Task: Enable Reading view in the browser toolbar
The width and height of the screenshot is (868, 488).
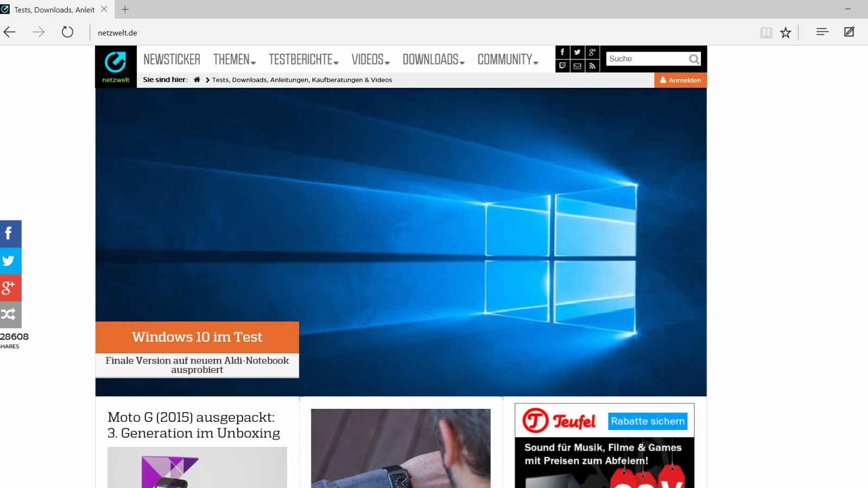Action: click(x=765, y=33)
